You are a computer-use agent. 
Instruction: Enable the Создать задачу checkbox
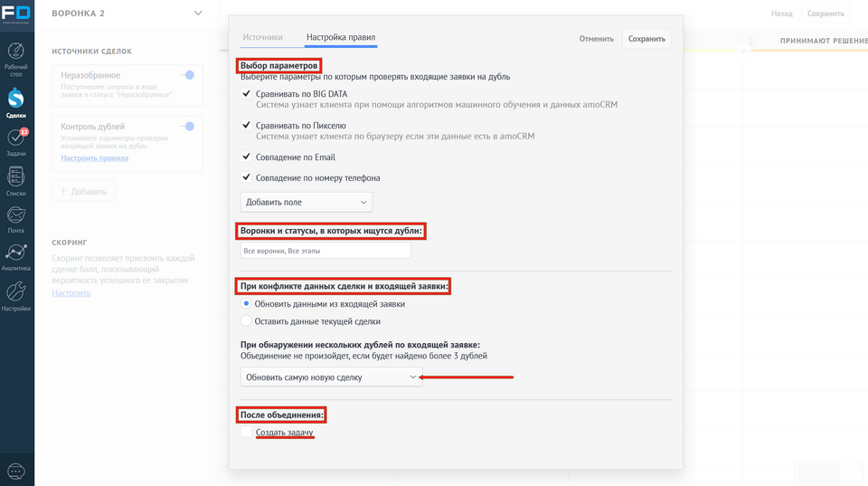pos(246,433)
